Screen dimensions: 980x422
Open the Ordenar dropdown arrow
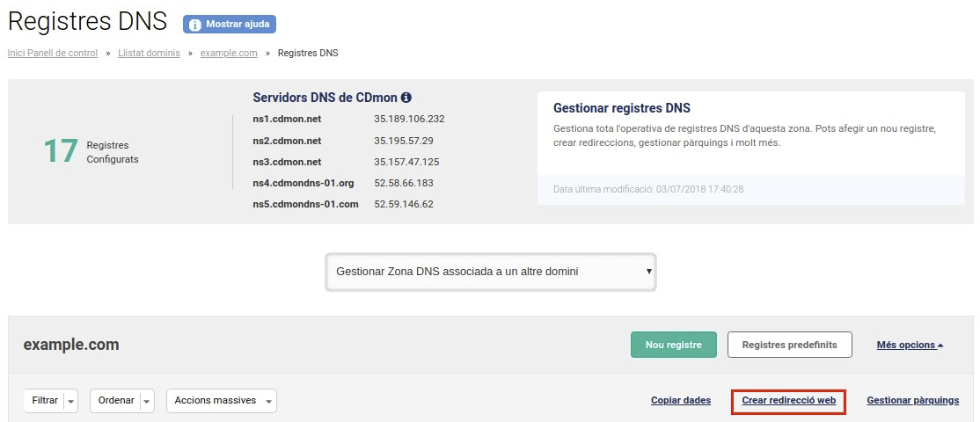(148, 401)
